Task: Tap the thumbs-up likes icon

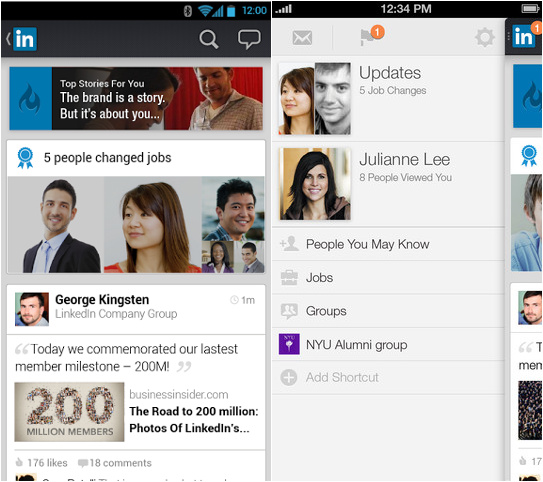Action: pos(19,462)
